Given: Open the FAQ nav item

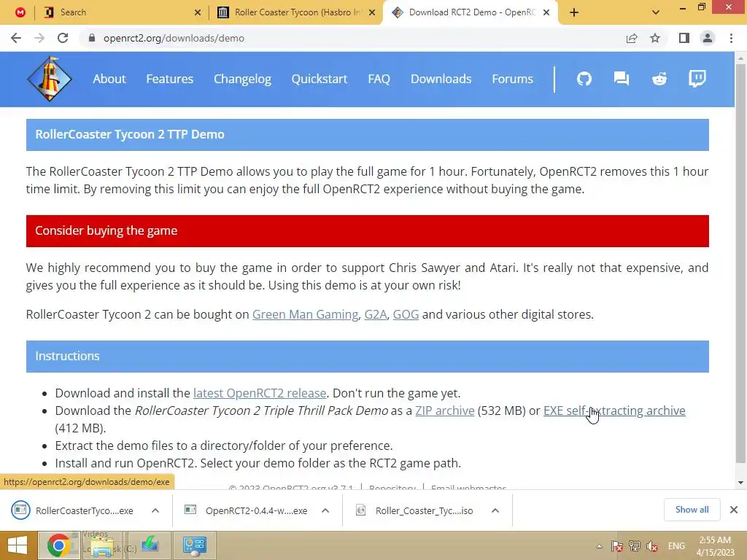Looking at the screenshot, I should click(x=379, y=79).
